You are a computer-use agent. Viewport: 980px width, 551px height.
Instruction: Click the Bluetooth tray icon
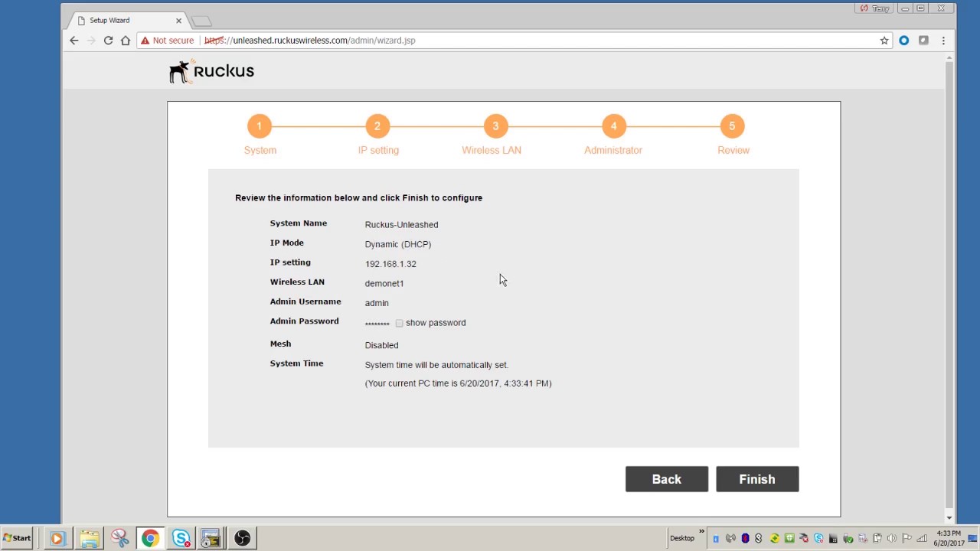click(x=745, y=538)
